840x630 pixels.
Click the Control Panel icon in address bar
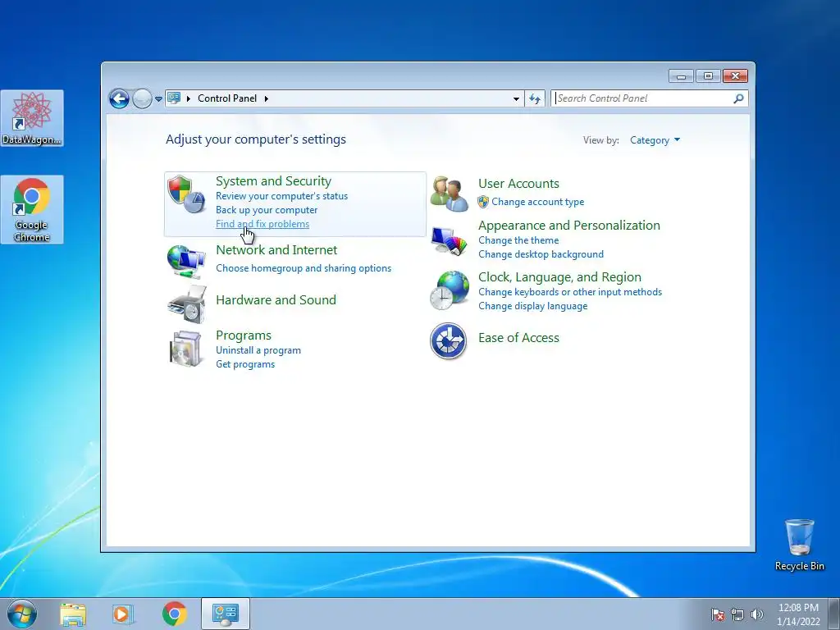(x=174, y=98)
